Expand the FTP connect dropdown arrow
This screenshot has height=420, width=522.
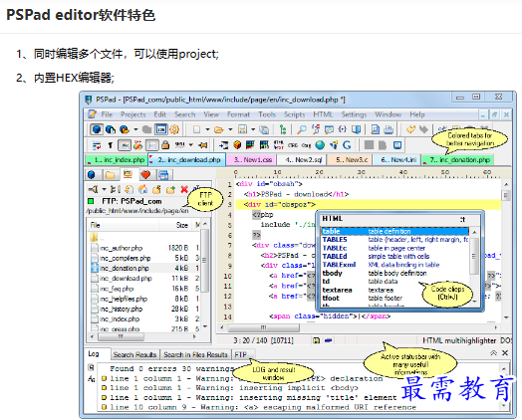tap(104, 189)
